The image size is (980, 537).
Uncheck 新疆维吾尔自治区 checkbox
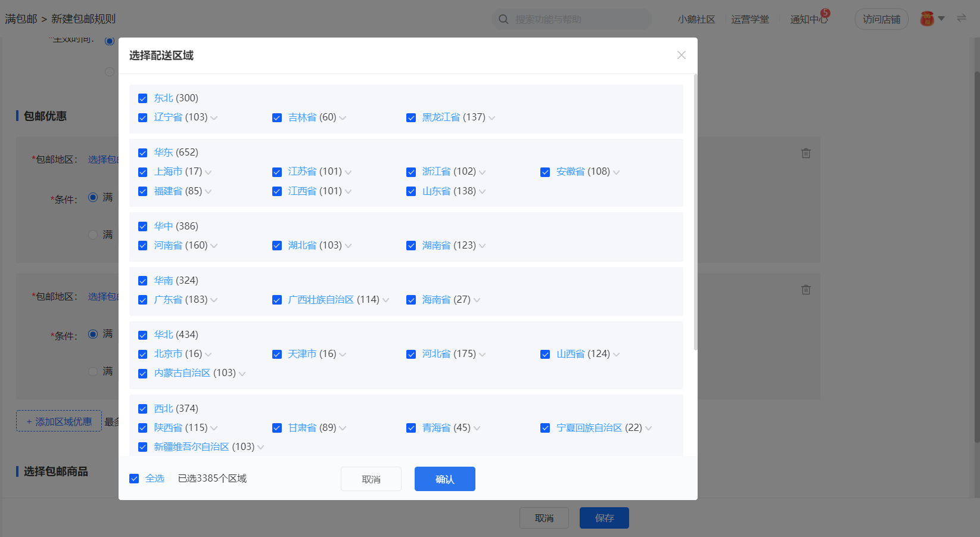[x=143, y=447]
